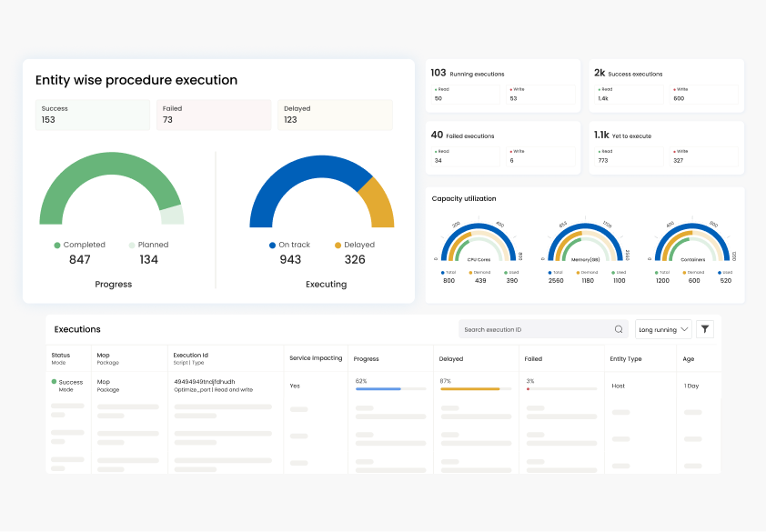Click the magnifier icon in execution search

pos(619,329)
